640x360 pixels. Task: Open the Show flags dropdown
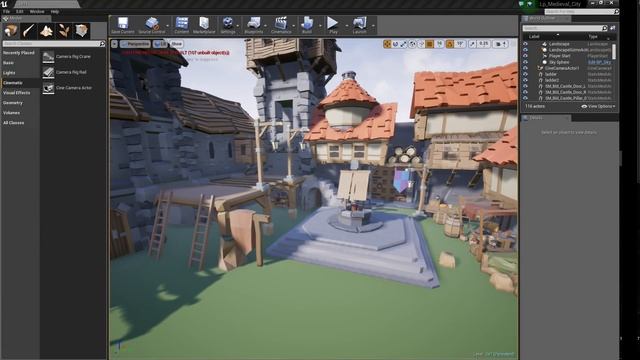click(176, 44)
